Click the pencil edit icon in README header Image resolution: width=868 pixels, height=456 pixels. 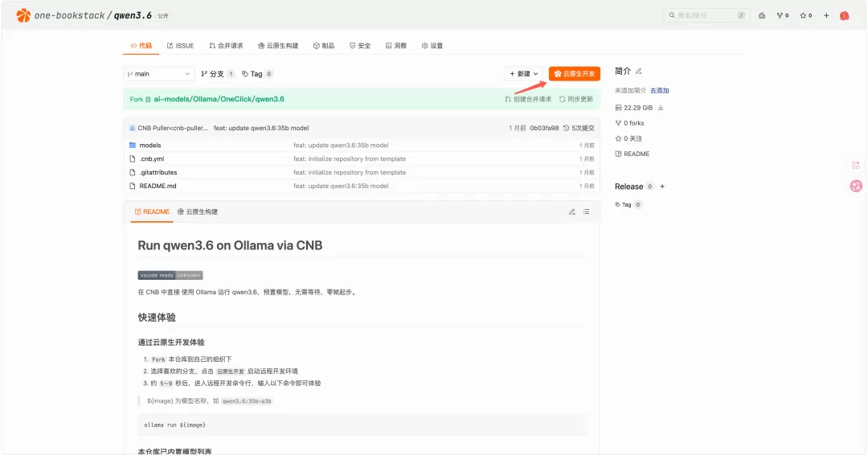(x=572, y=212)
